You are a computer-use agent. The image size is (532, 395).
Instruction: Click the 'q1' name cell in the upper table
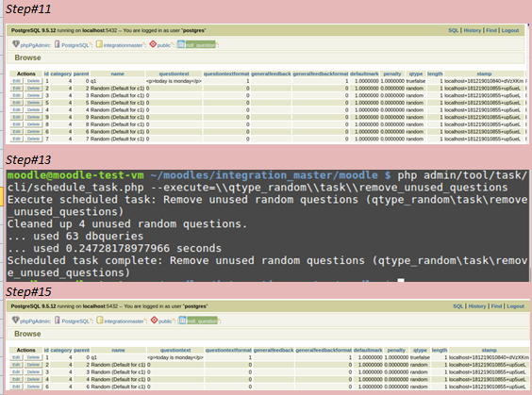point(93,81)
